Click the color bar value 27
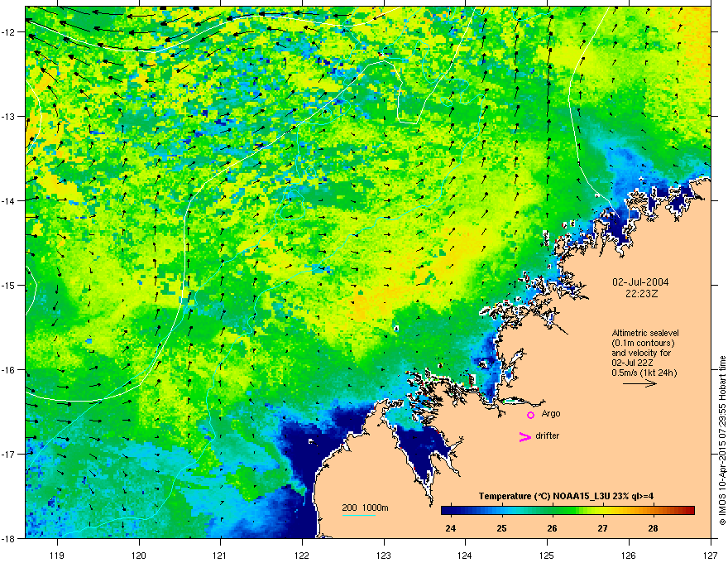Image resolution: width=728 pixels, height=563 pixels. (602, 528)
